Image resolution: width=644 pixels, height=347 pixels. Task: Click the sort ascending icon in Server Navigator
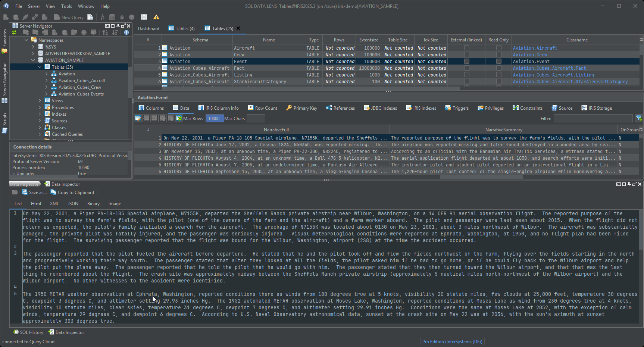click(105, 32)
